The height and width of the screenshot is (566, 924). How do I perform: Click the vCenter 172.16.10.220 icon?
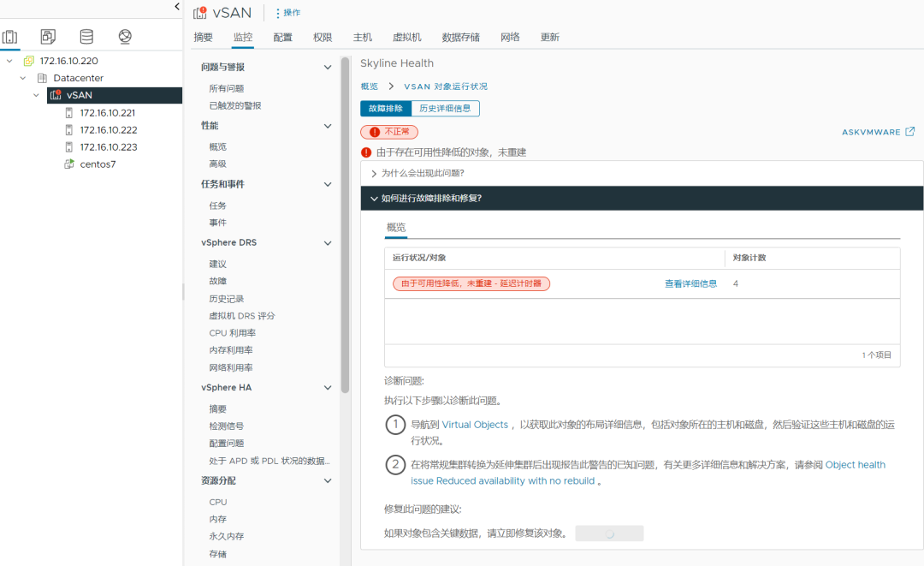pos(28,61)
